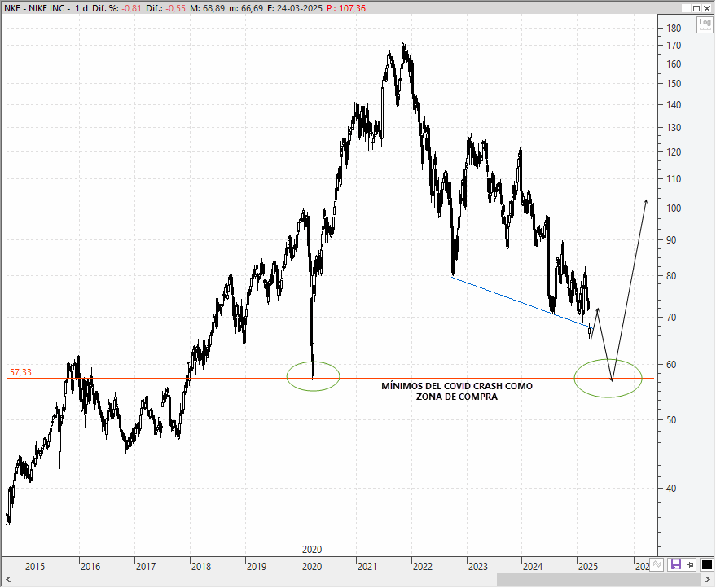Image resolution: width=716 pixels, height=588 pixels.
Task: Click the pin icon beside the save icon
Action: tap(691, 564)
